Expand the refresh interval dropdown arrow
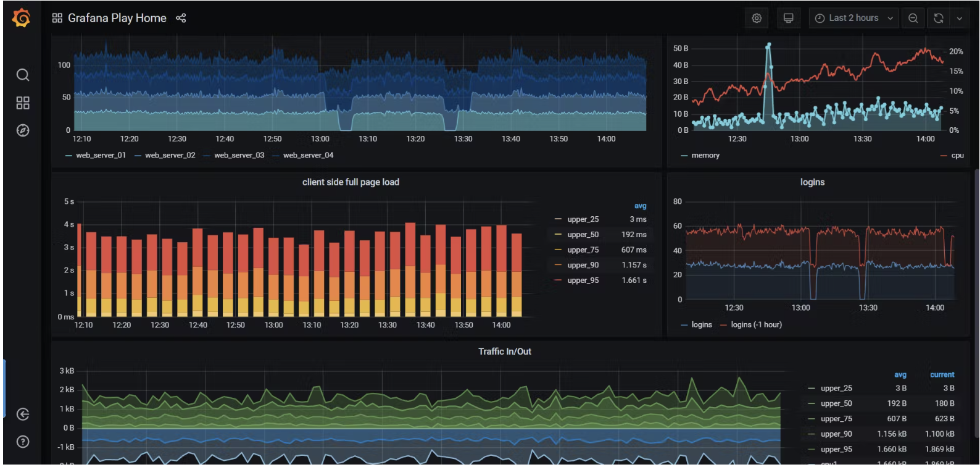The width and height of the screenshot is (980, 467). pyautogui.click(x=960, y=18)
